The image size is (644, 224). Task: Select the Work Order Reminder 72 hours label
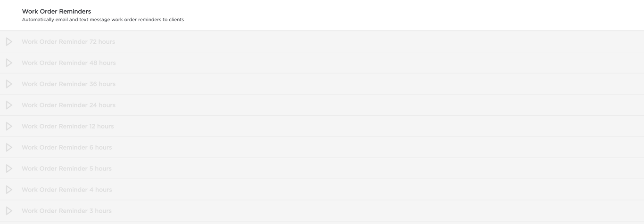coord(68,42)
